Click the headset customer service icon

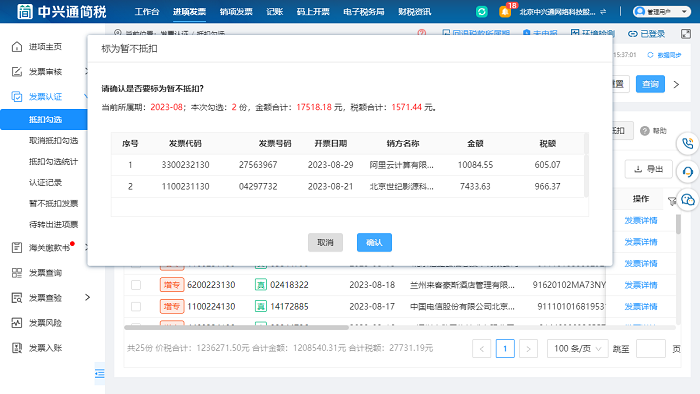pos(688,172)
